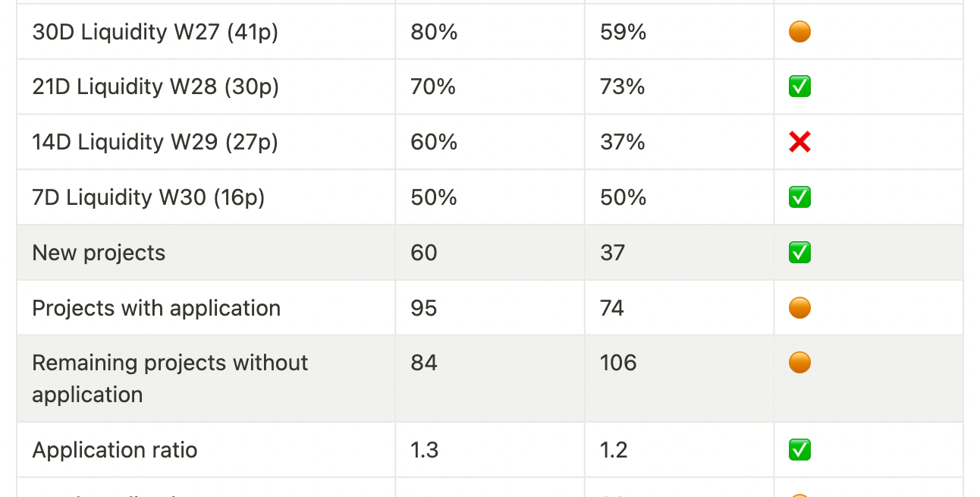The width and height of the screenshot is (980, 497).
Task: Click the red cross in 14D Liquidity row
Action: (799, 142)
